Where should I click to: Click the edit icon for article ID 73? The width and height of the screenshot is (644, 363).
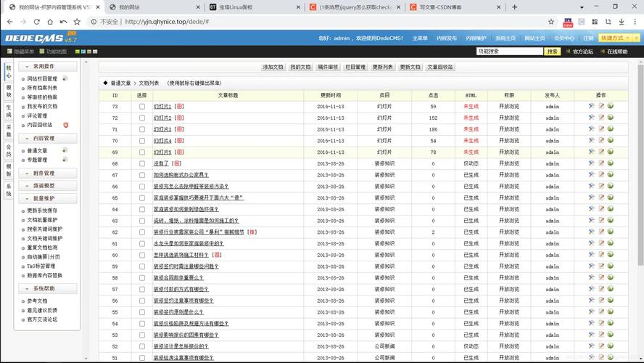click(x=601, y=106)
